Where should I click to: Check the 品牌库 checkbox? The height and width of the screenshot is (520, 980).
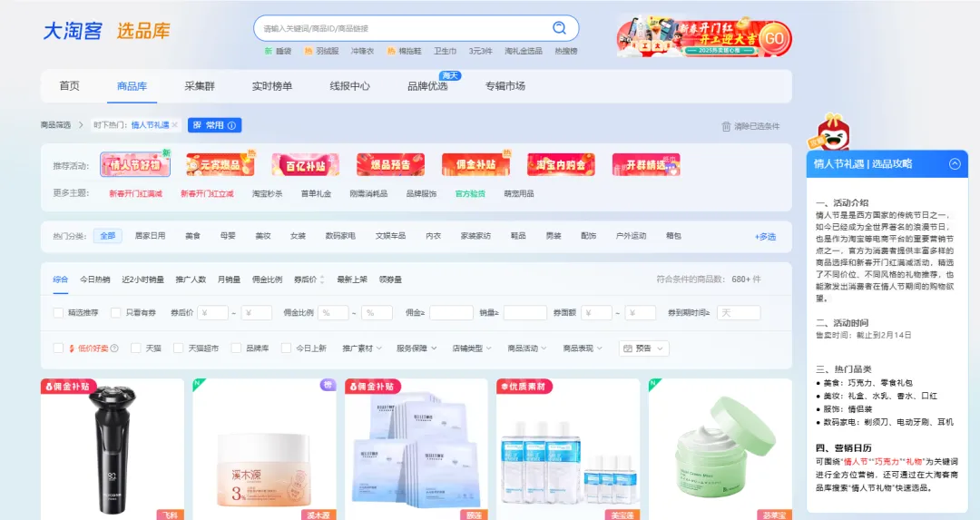(236, 348)
